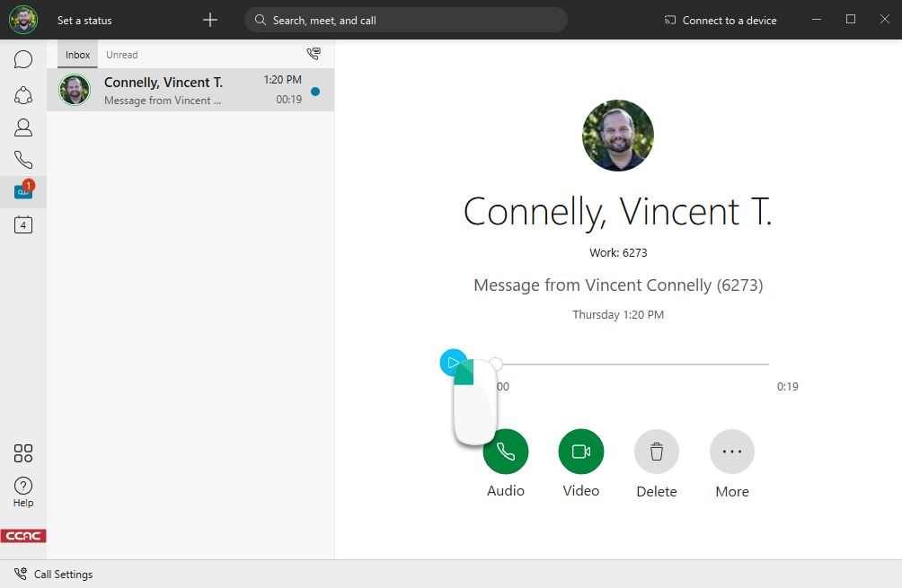Open the apps grid near the bottom sidebar
Image resolution: width=902 pixels, height=588 pixels.
[22, 453]
